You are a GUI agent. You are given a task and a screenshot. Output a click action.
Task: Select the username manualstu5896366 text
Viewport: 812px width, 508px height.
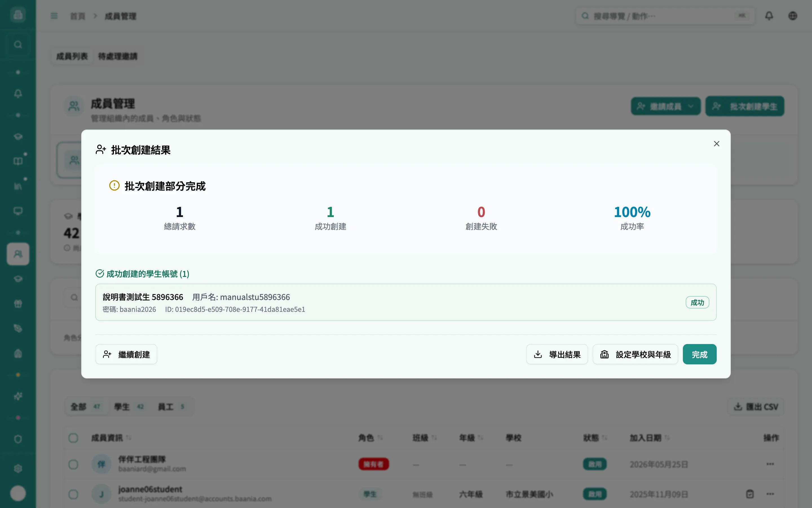255,297
